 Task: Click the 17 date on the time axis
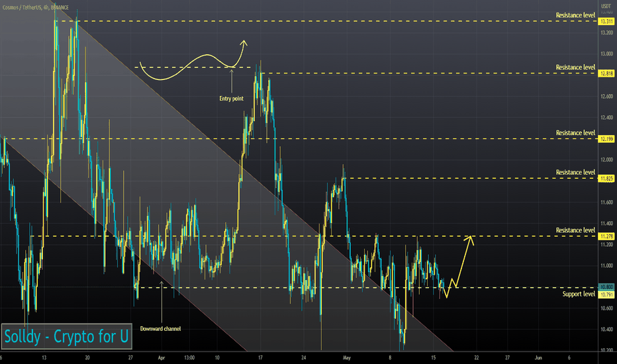(260, 357)
